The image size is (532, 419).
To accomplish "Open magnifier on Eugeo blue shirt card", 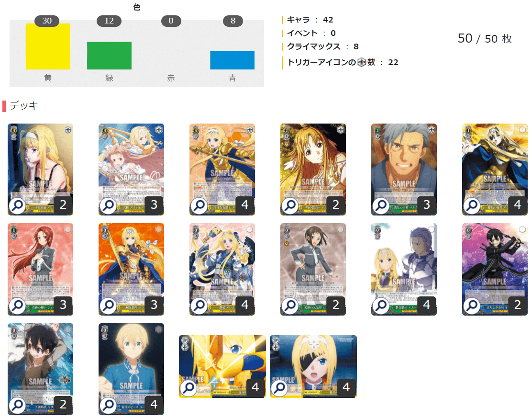I will point(108,406).
